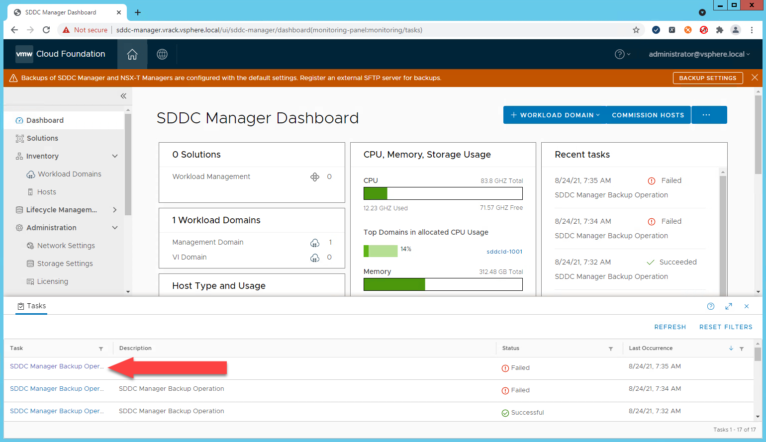Click the 'Tasks 1 - 17 of 17' text

[x=732, y=430]
